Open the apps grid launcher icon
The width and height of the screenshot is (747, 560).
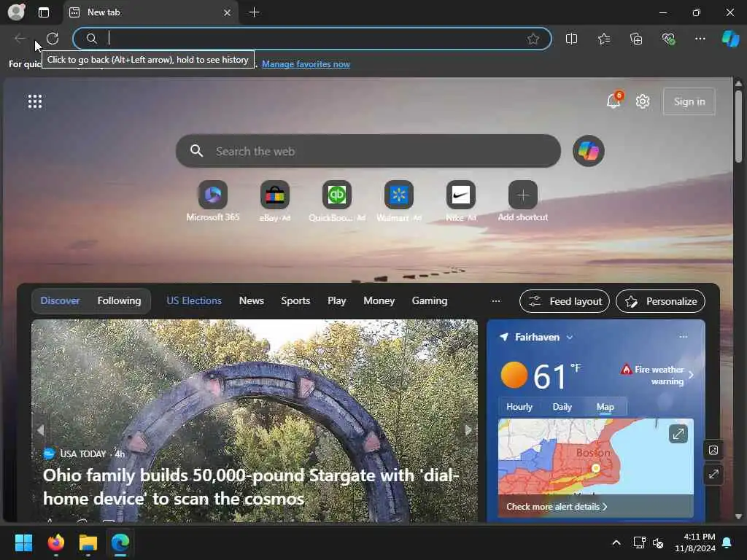tap(35, 101)
